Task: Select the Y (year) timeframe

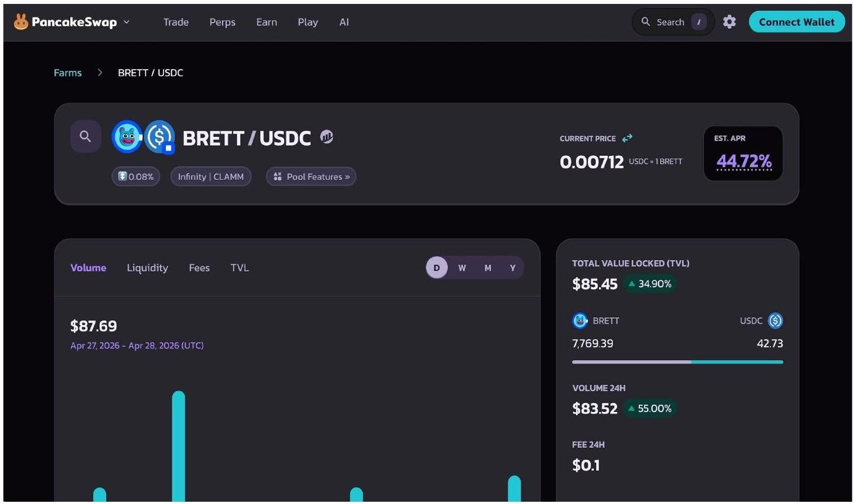Action: (x=512, y=267)
